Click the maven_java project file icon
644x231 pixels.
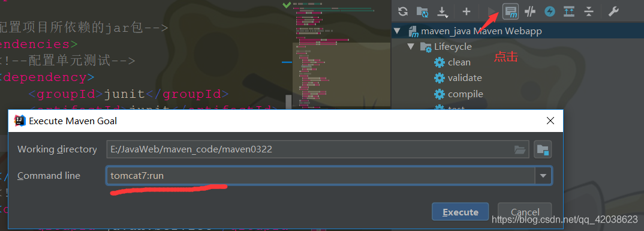pos(414,31)
